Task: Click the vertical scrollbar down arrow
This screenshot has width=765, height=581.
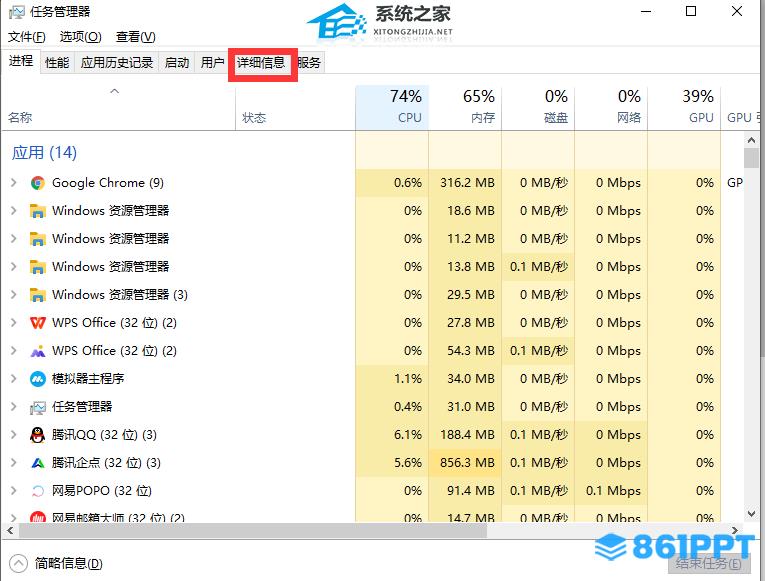Action: point(751,514)
